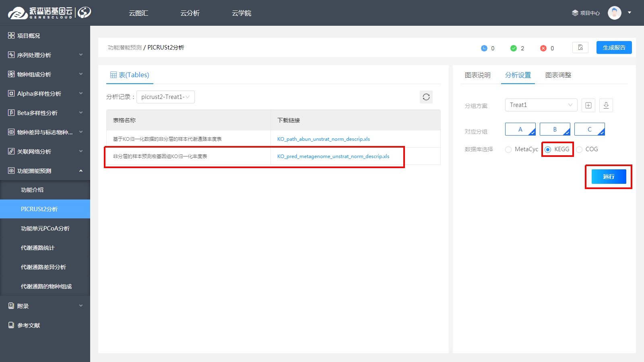Expand species difference and marker section
The height and width of the screenshot is (362, 644).
coord(81,132)
